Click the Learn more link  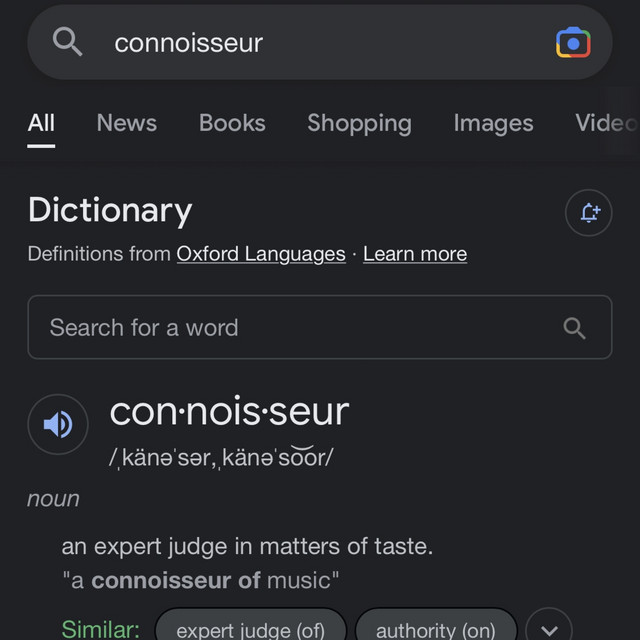click(415, 254)
